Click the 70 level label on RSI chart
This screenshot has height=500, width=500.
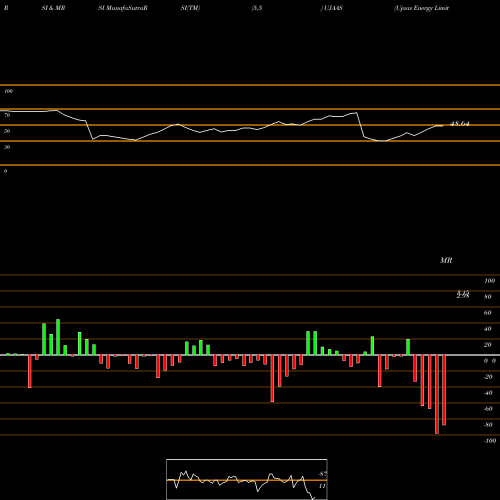pyautogui.click(x=7, y=115)
